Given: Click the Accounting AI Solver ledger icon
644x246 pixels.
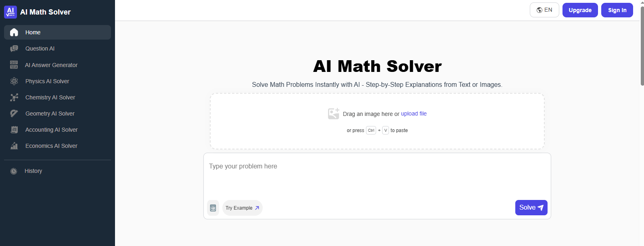Looking at the screenshot, I should 14,130.
